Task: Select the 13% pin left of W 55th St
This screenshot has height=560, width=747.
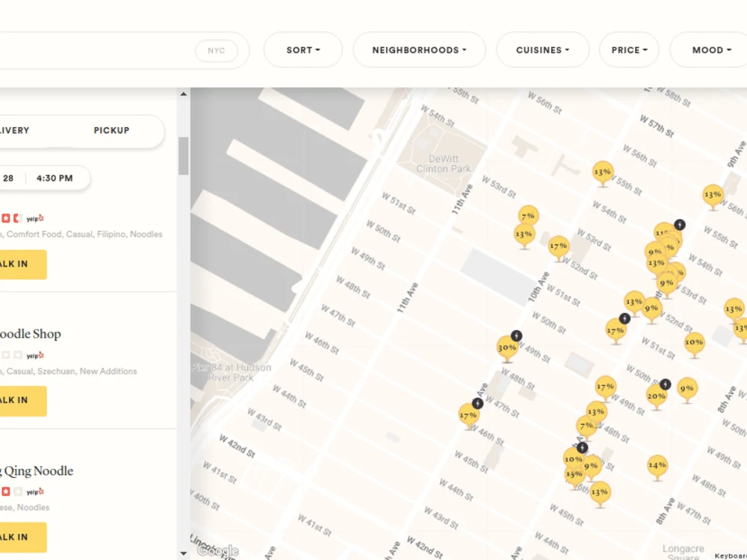Action: pos(603,173)
